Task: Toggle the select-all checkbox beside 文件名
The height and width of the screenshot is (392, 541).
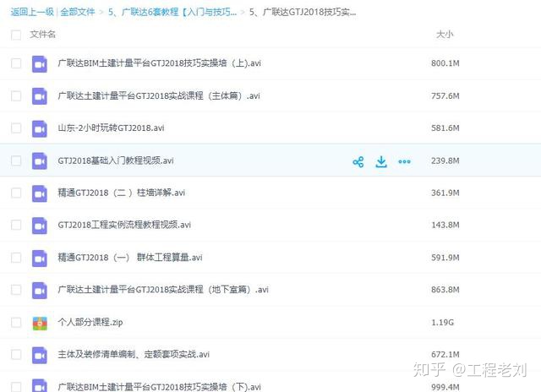Action: pyautogui.click(x=16, y=35)
